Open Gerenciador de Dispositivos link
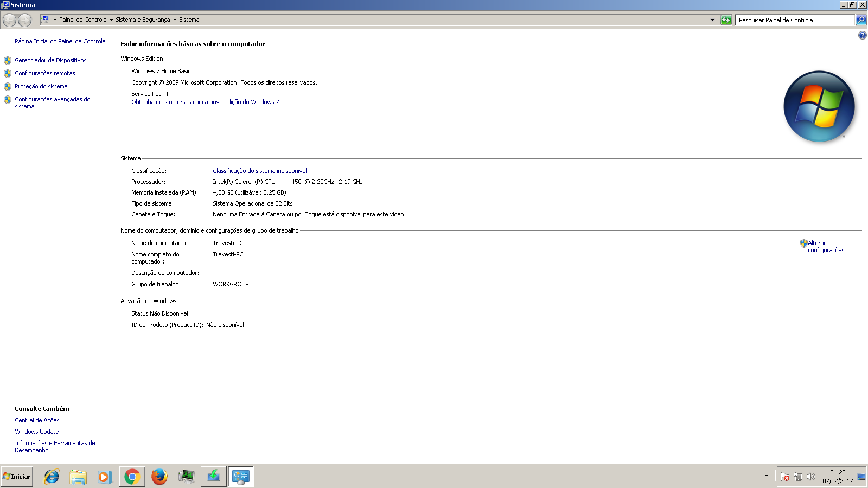 pyautogui.click(x=50, y=60)
